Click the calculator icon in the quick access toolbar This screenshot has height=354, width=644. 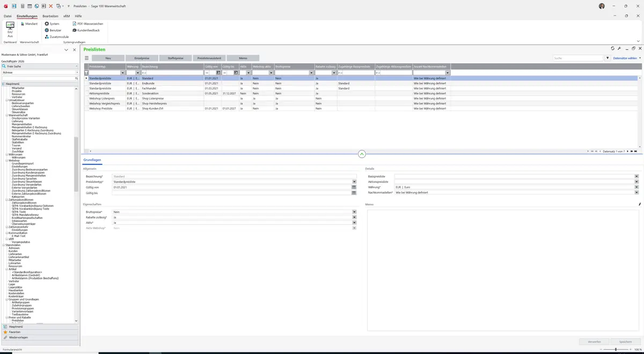22,6
